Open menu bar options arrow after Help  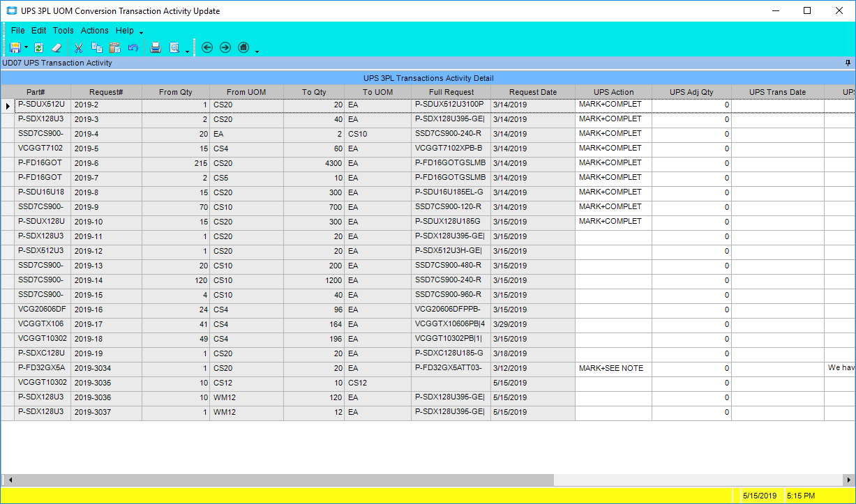[x=141, y=33]
